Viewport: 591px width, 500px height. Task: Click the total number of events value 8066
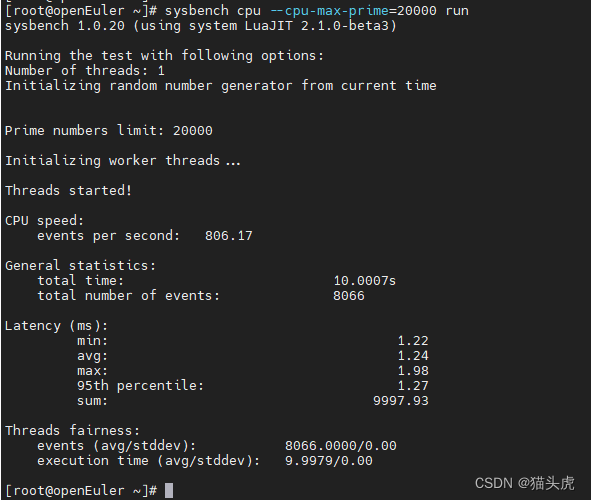coord(349,296)
